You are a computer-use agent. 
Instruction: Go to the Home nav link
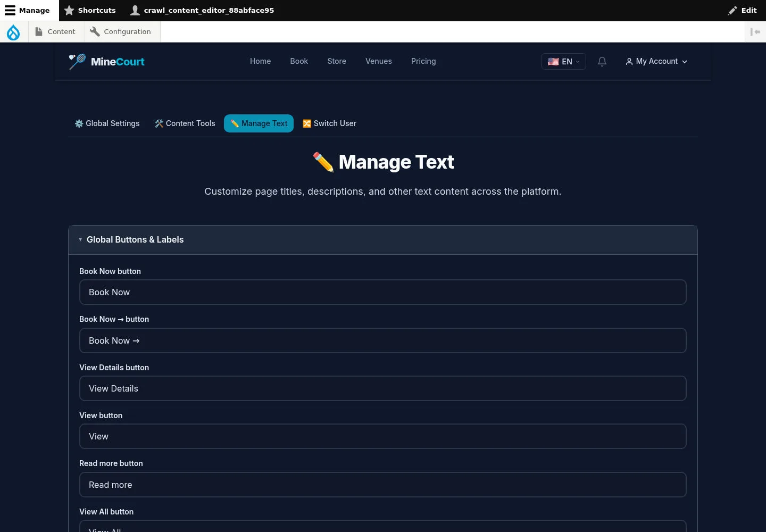point(260,61)
